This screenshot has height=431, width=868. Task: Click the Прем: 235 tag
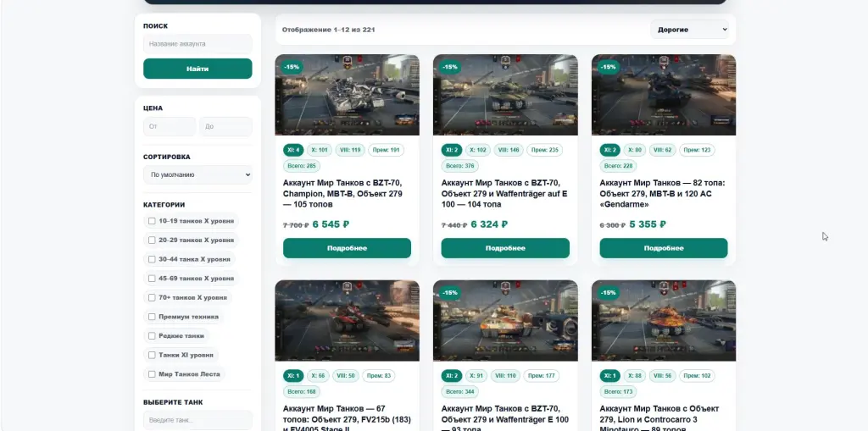(x=544, y=150)
